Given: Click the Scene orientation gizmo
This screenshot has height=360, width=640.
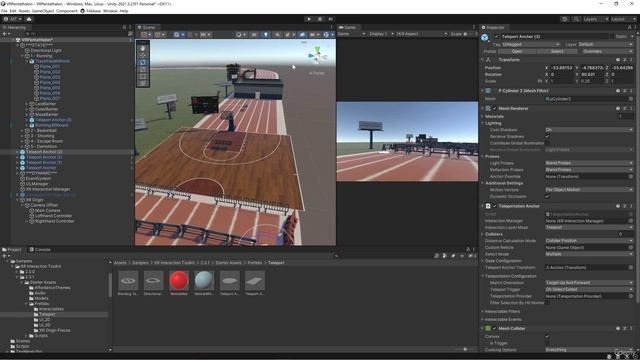Looking at the screenshot, I should pyautogui.click(x=317, y=55).
